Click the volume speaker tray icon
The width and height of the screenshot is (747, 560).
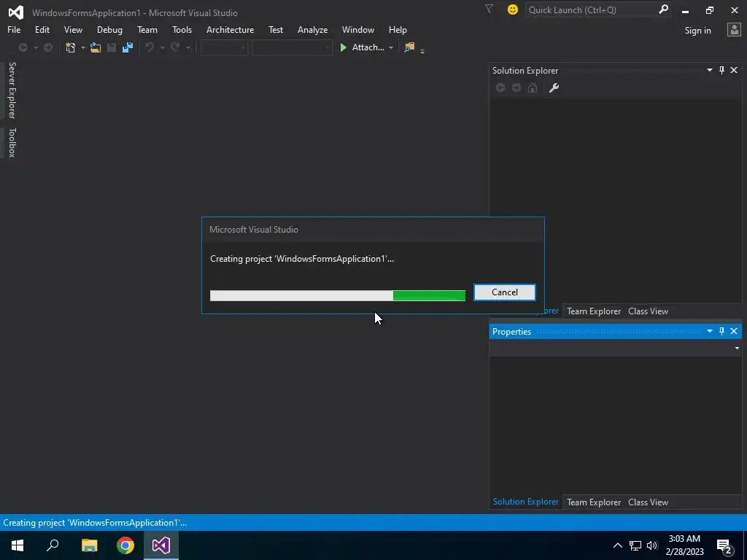pyautogui.click(x=651, y=545)
